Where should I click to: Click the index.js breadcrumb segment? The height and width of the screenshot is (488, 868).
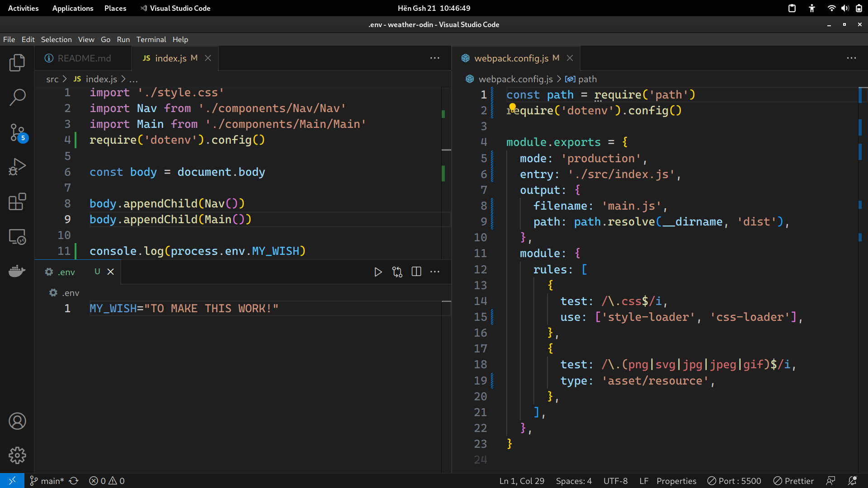pyautogui.click(x=101, y=79)
